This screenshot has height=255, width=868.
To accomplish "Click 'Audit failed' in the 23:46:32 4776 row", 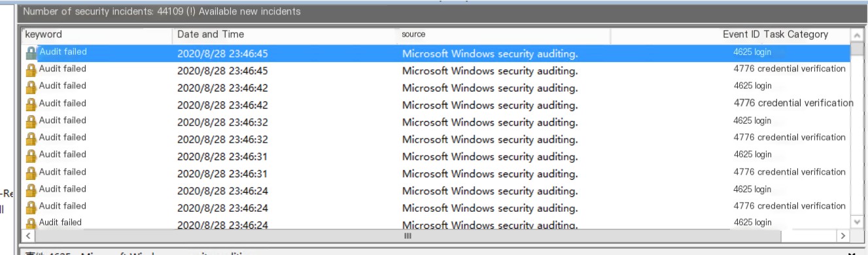I will 62,137.
